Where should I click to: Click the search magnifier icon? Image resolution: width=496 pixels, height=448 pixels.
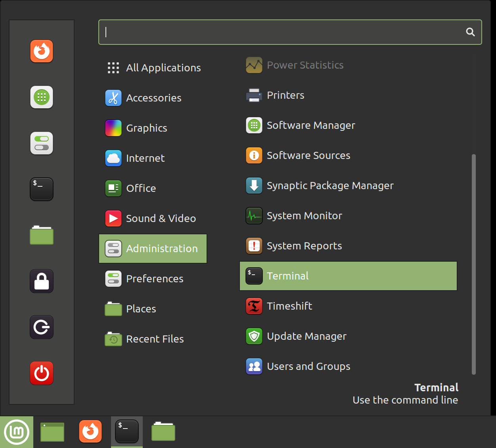tap(470, 32)
